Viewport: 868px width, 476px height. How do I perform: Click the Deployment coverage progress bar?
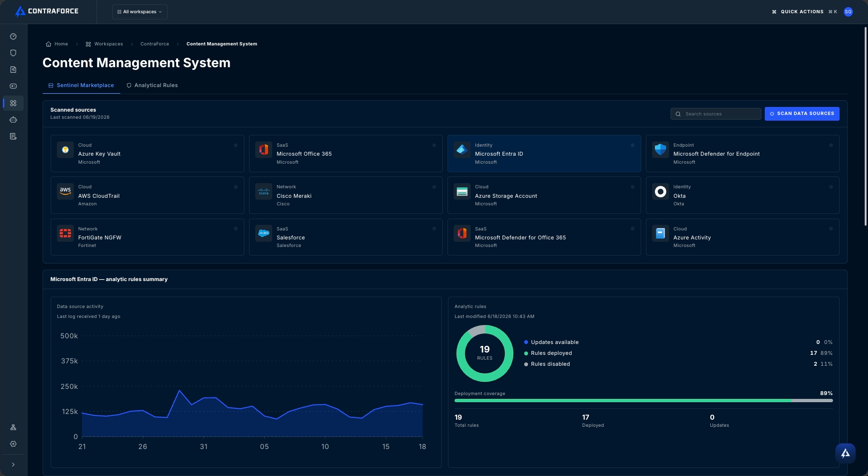tap(644, 401)
